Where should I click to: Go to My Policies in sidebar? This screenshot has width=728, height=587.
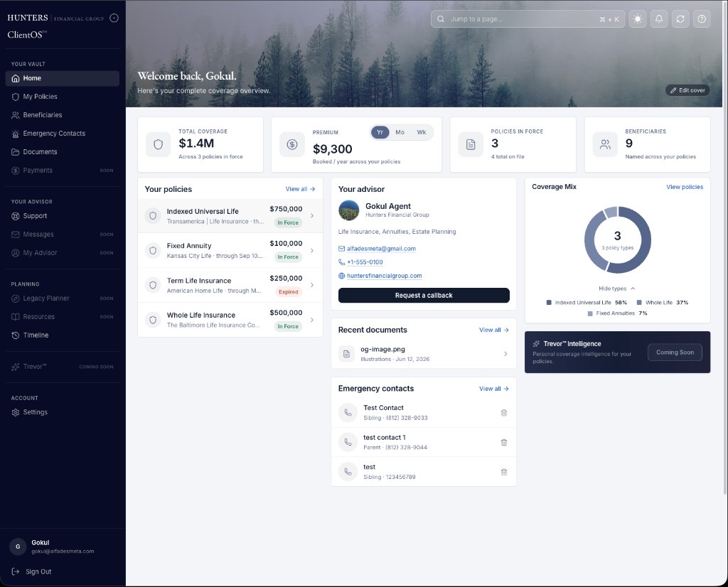tap(63, 97)
